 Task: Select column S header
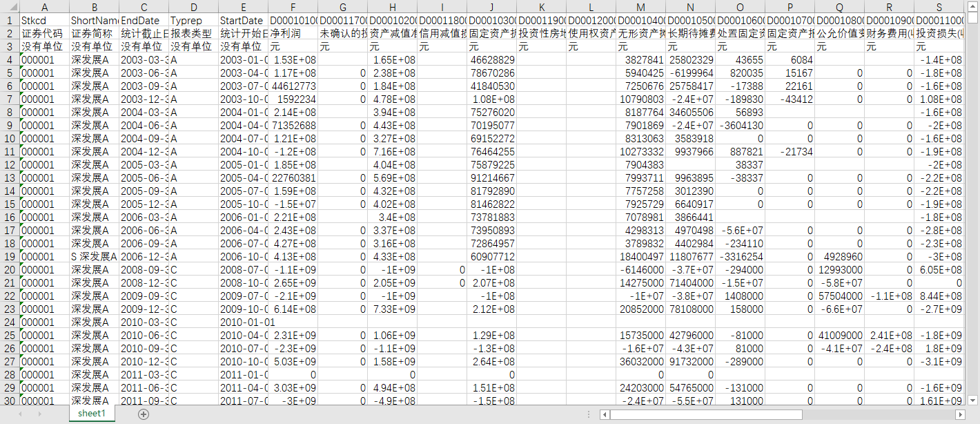939,7
